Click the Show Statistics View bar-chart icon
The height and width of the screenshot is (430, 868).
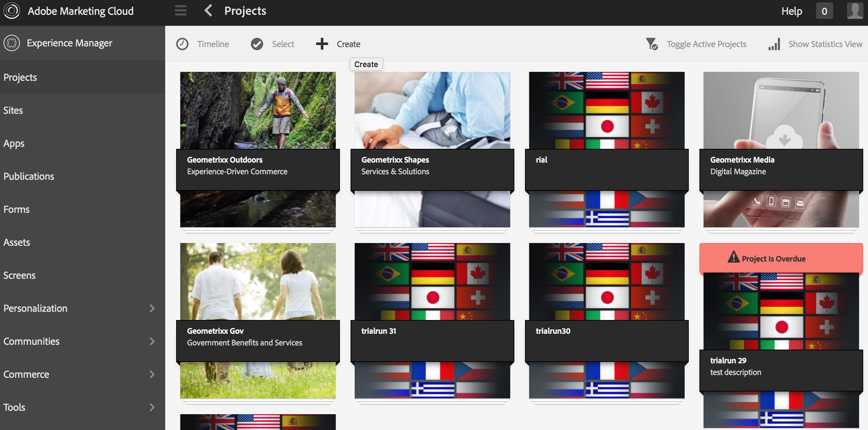point(774,44)
